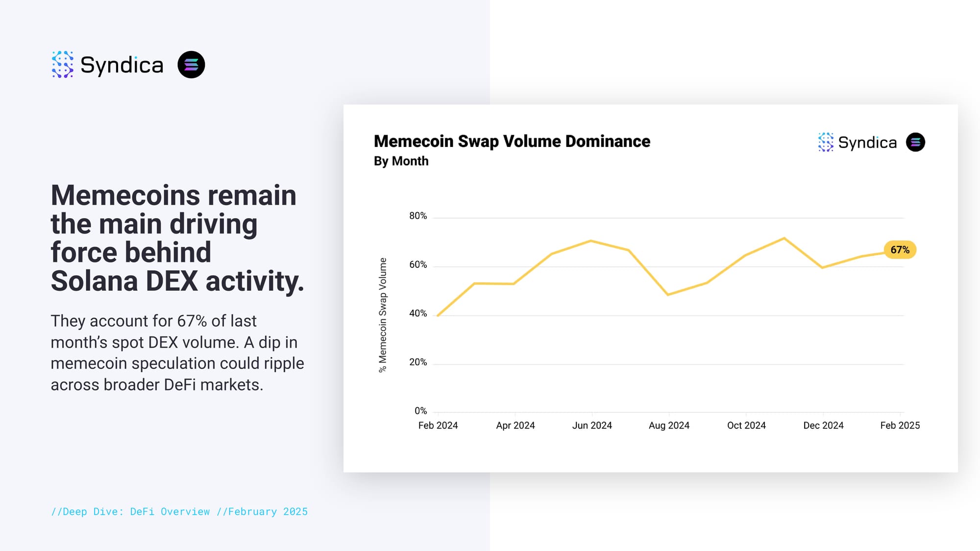Click the Dec 2024 x-axis label

pos(823,425)
